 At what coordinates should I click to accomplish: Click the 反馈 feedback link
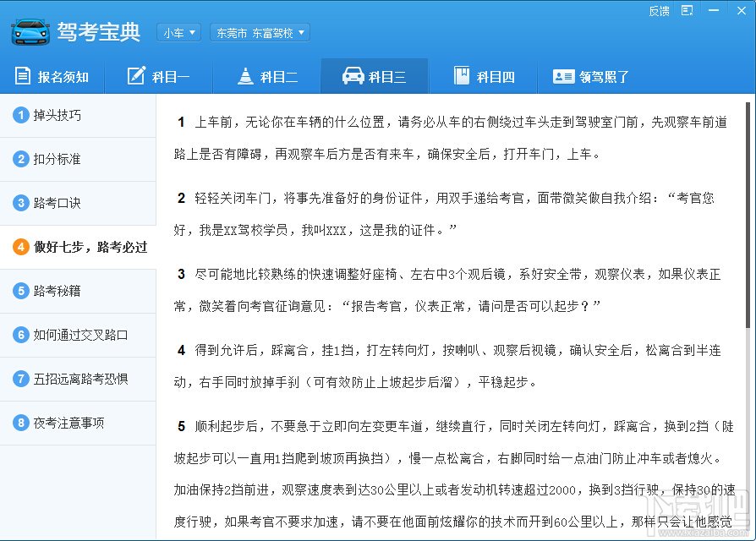point(660,11)
